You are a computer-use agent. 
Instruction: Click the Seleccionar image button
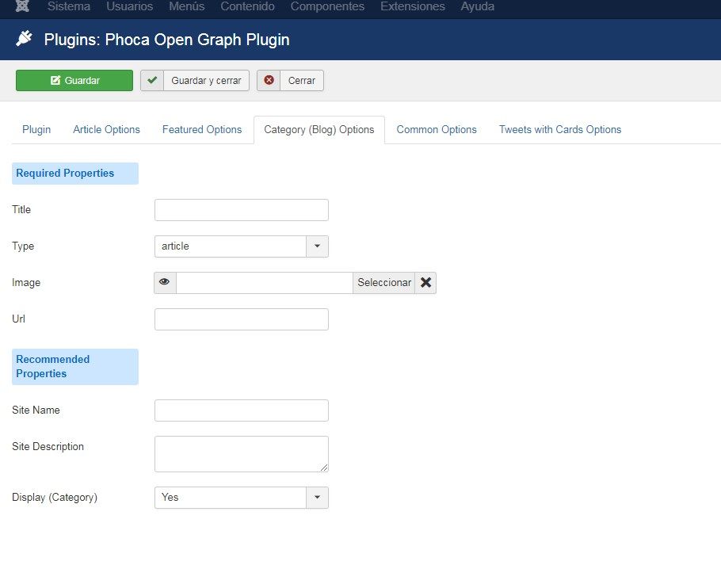click(384, 282)
